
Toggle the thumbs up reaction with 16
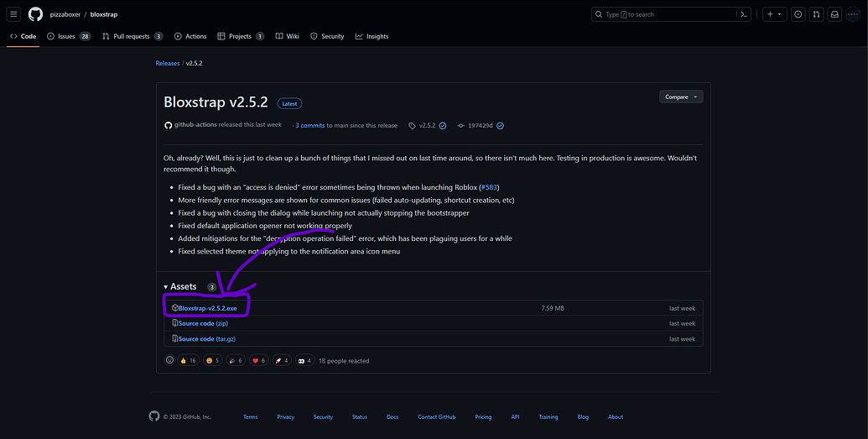tap(188, 360)
